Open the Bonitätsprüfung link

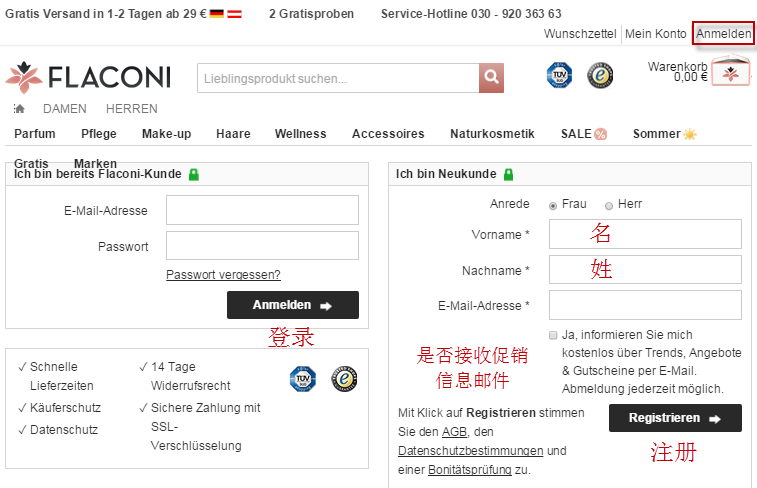click(470, 470)
